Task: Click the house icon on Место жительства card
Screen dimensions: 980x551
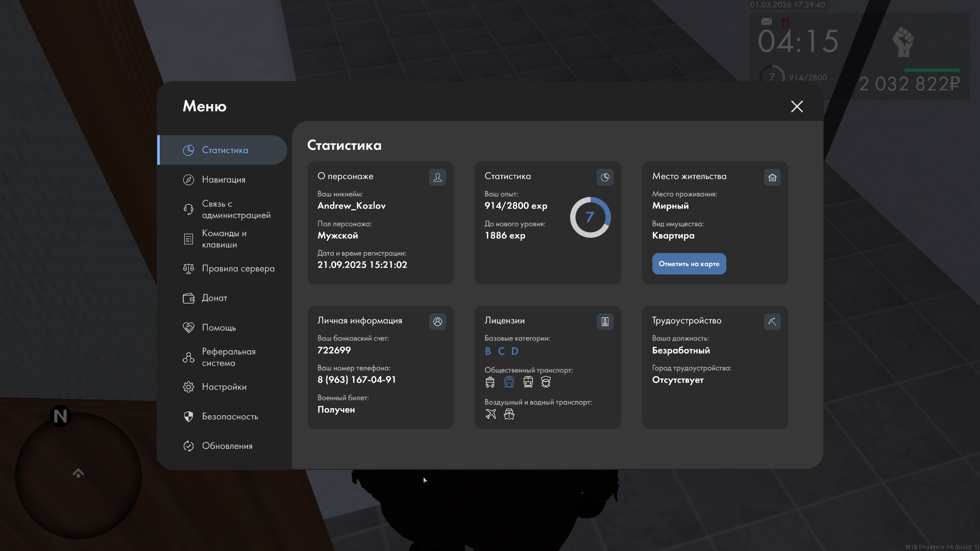Action: (772, 177)
